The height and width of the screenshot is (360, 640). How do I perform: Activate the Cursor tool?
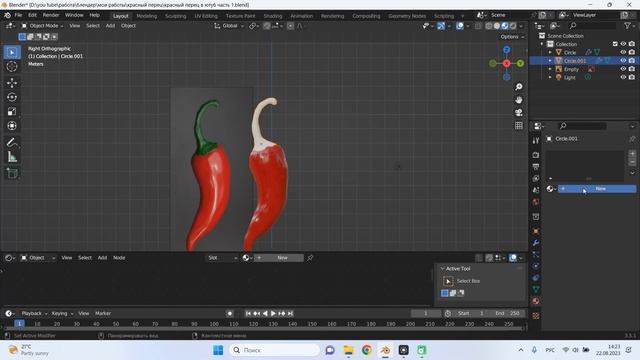tap(12, 67)
